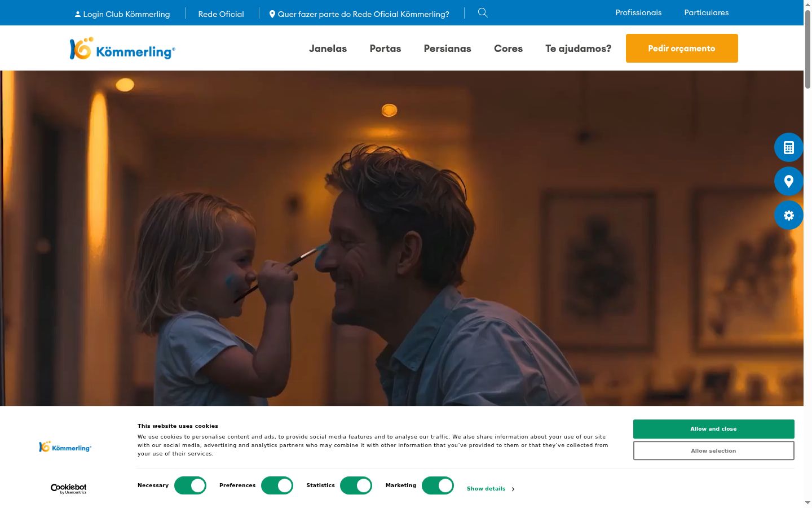Screen dimensions: 812x508
Task: Click the page vertical scrollbar
Action: pos(807,254)
